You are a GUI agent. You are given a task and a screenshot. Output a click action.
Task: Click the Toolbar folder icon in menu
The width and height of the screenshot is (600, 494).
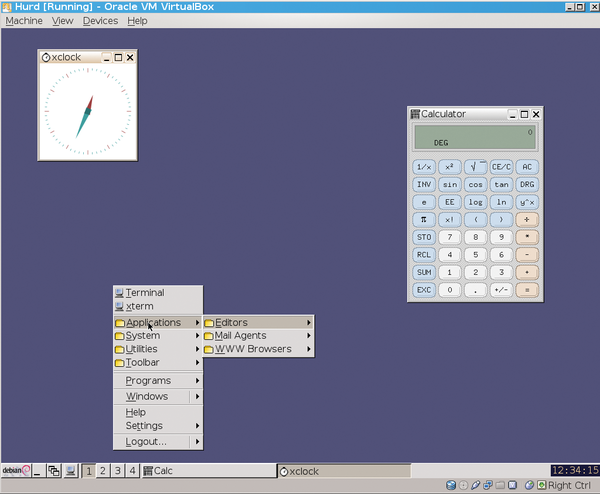(x=120, y=363)
